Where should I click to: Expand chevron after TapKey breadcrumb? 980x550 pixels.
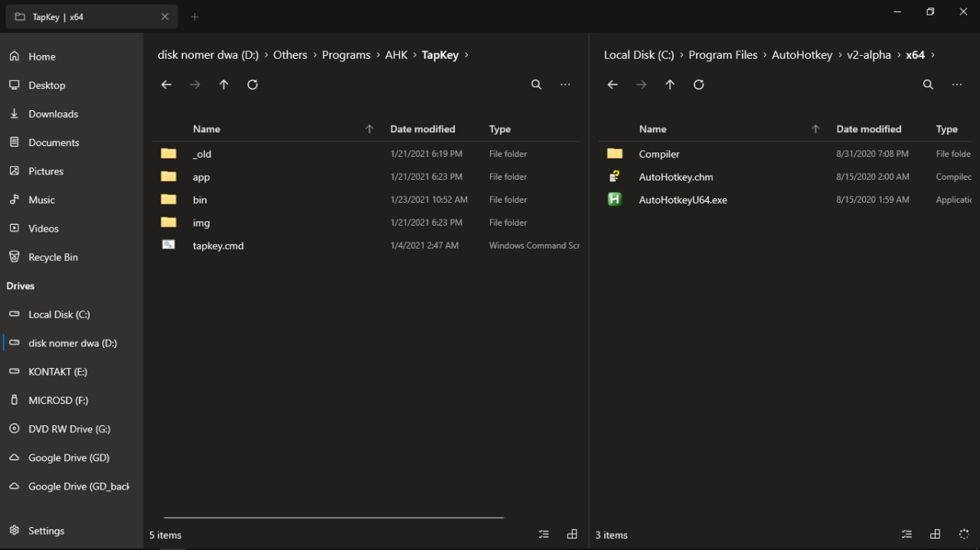pos(466,55)
